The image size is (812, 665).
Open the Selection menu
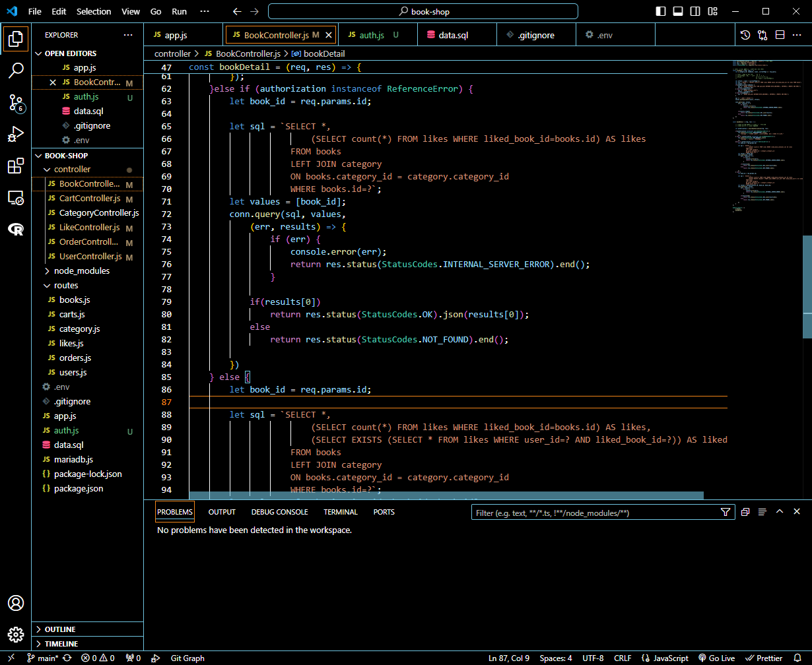94,11
